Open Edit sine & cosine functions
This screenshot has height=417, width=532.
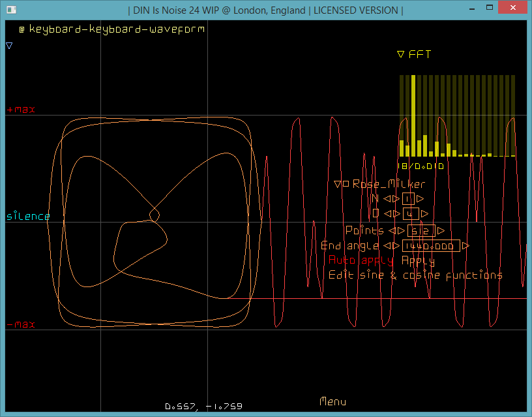pos(415,275)
